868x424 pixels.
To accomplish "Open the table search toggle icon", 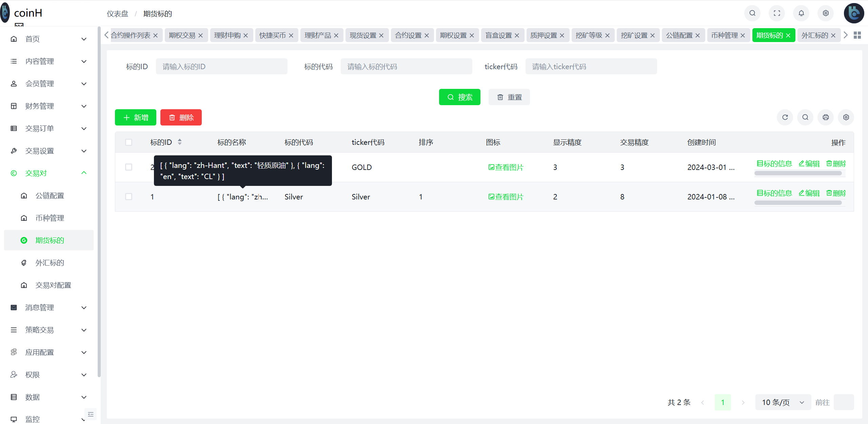I will (805, 117).
